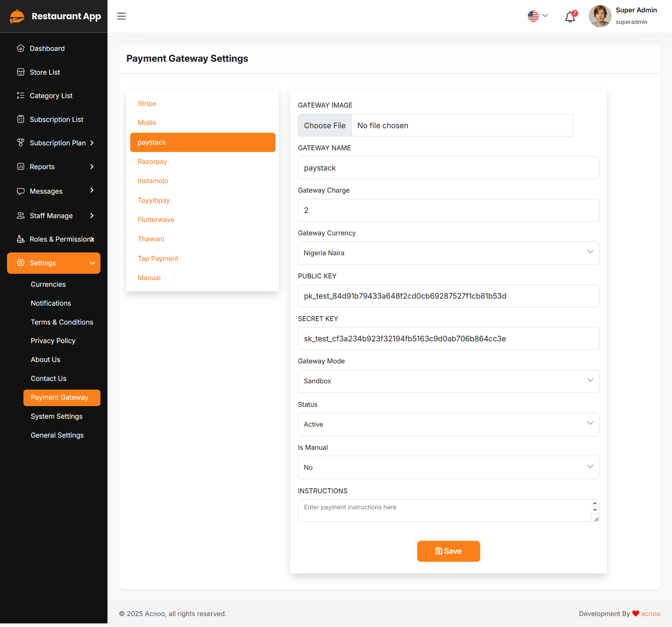The width and height of the screenshot is (672, 627).
Task: Open the Gateway Mode dropdown
Action: 448,381
